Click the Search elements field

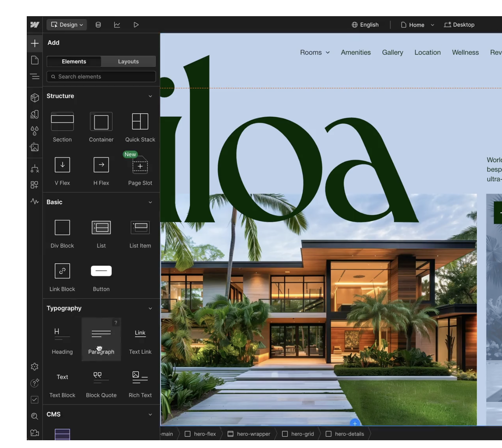point(101,77)
